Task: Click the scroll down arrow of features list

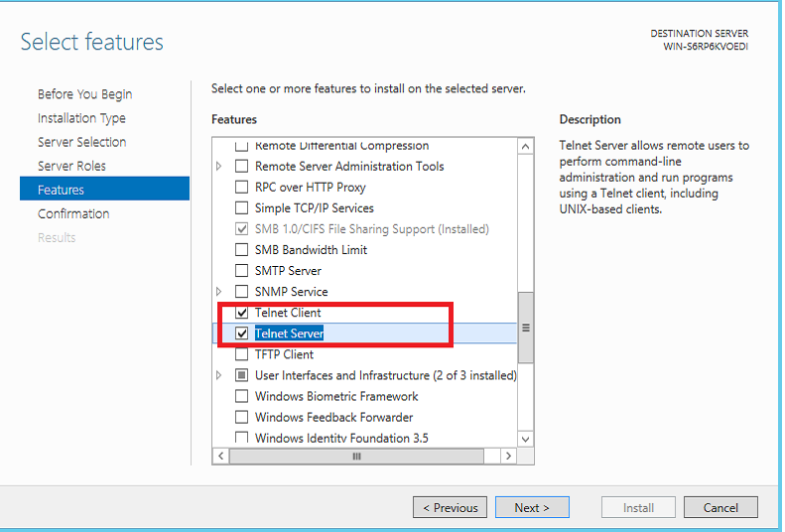Action: (x=525, y=440)
